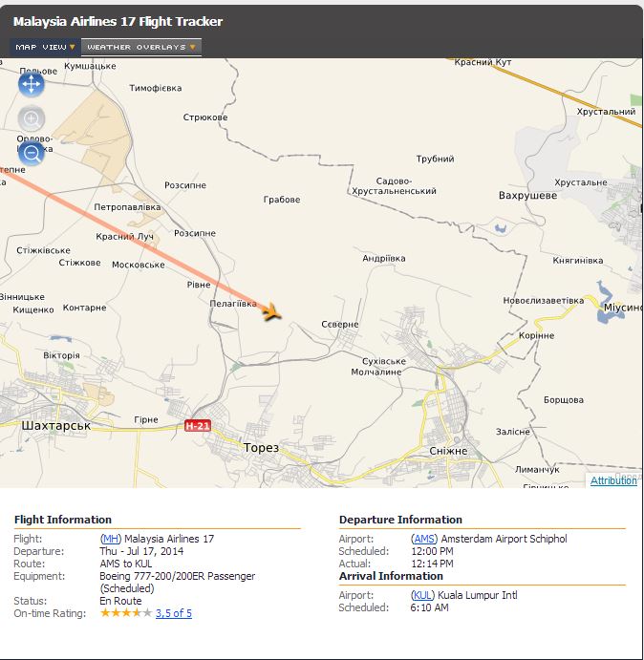This screenshot has width=644, height=660.
Task: Click the orange airplane icon on map
Action: click(271, 311)
